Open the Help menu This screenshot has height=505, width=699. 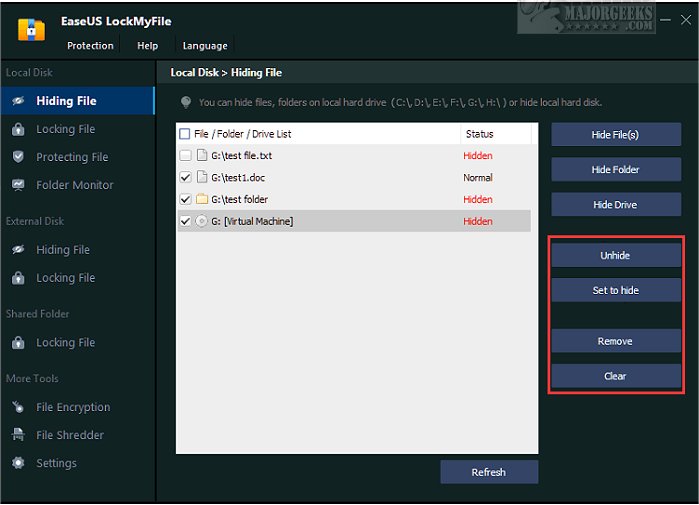pyautogui.click(x=148, y=45)
